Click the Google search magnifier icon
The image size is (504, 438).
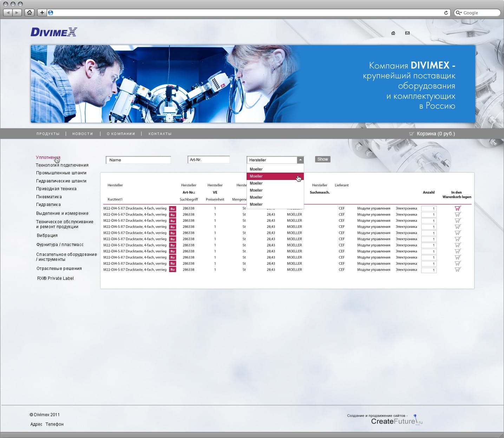pyautogui.click(x=458, y=13)
